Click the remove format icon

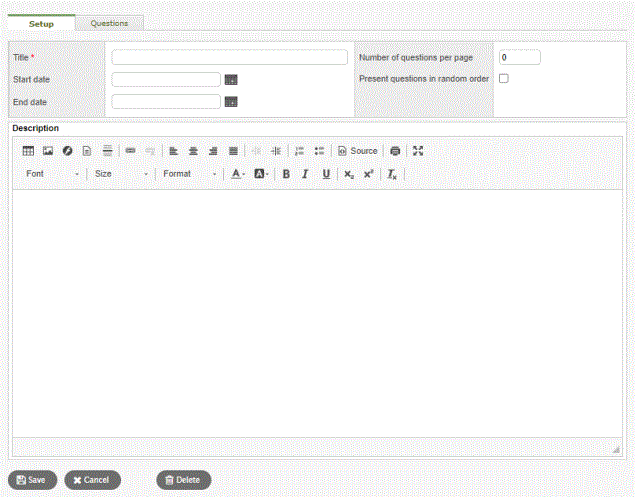tap(393, 174)
